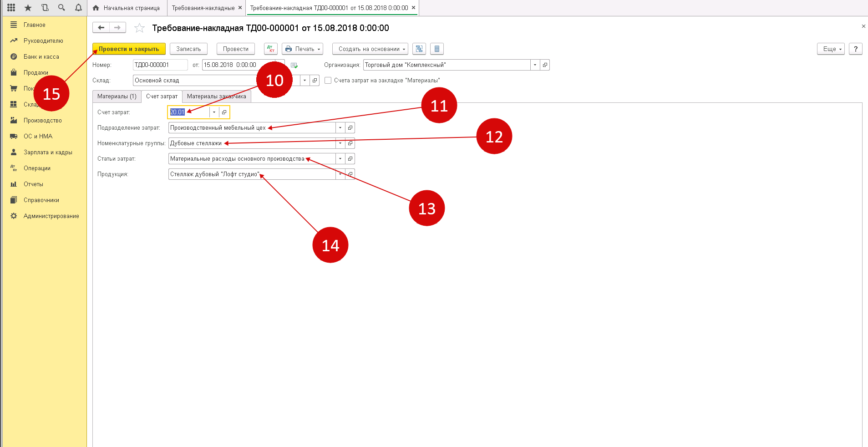Switch to the Материалы (1) tab
This screenshot has height=447, width=868.
coord(117,97)
